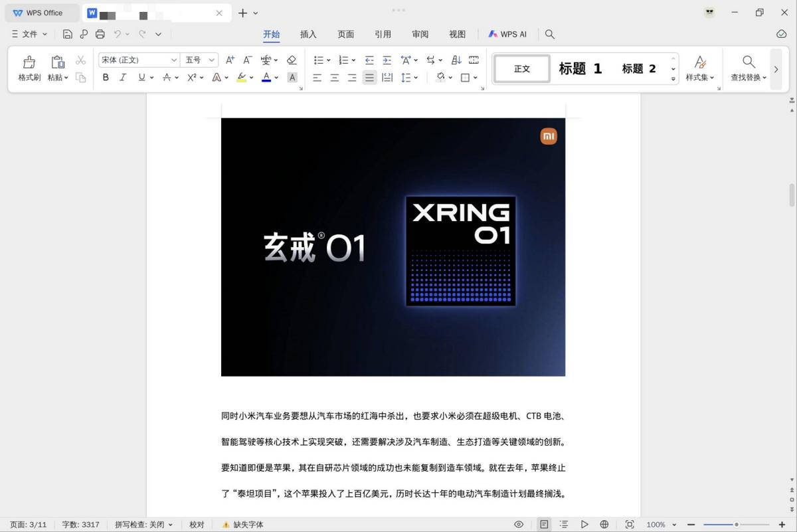This screenshot has height=532, width=797.
Task: Click the blue font color A button
Action: 266,78
